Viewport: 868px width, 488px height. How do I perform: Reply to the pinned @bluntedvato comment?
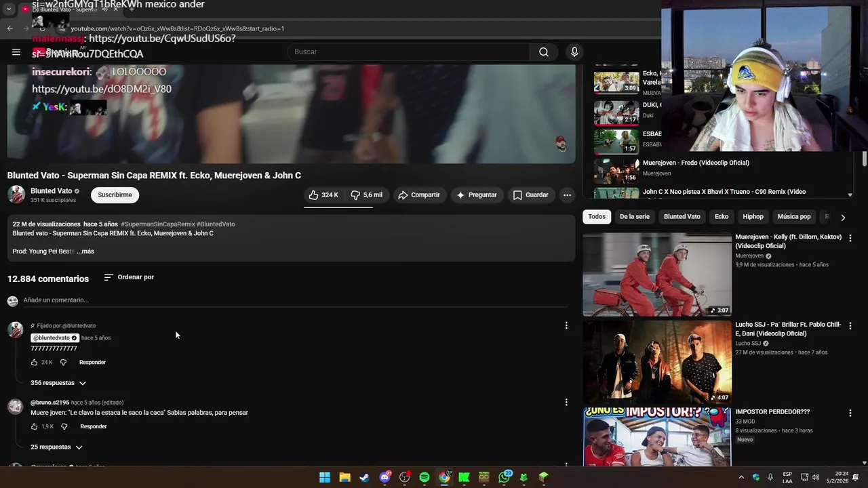92,363
